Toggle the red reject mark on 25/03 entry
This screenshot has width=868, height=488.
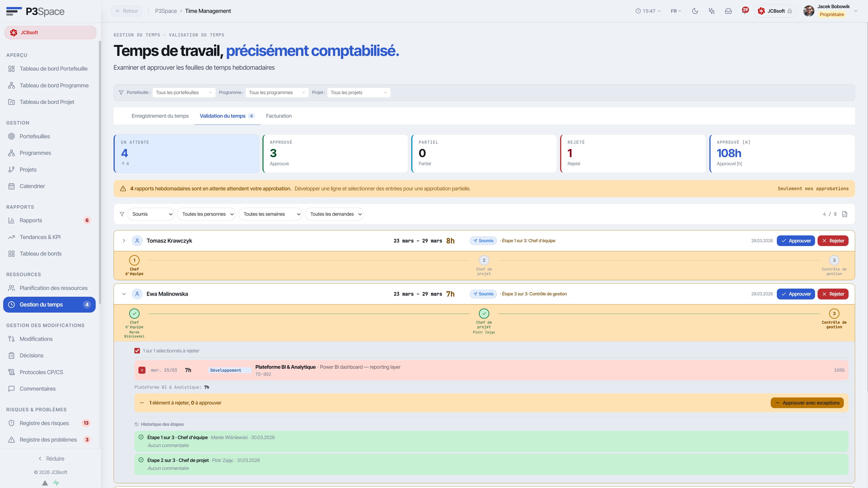pos(142,370)
